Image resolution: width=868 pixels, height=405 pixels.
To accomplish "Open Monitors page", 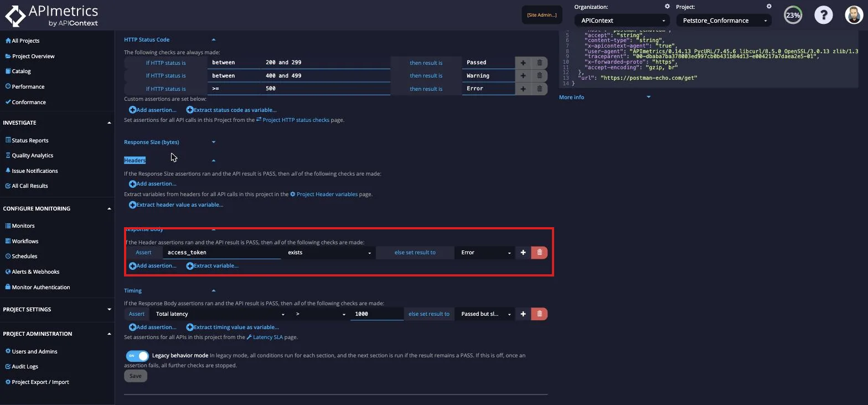I will coord(20,225).
